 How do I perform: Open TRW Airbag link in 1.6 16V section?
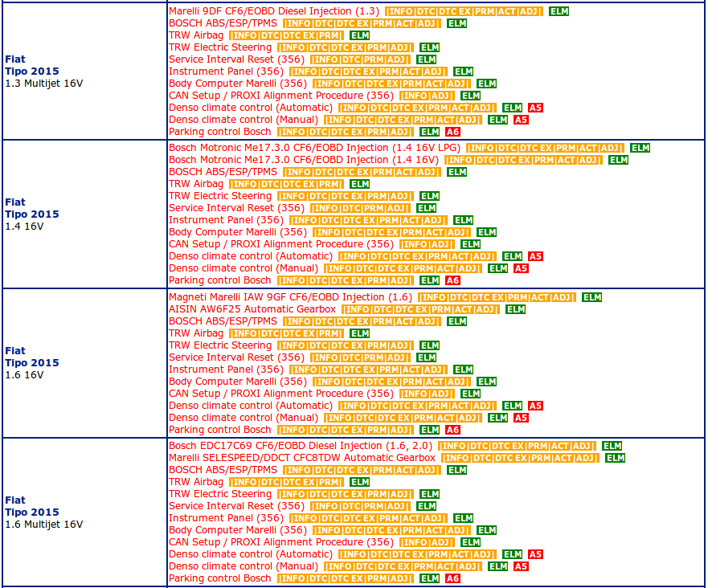click(x=196, y=333)
